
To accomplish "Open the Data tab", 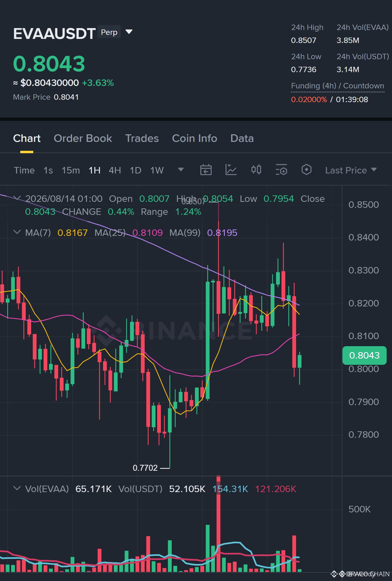I will tap(242, 138).
